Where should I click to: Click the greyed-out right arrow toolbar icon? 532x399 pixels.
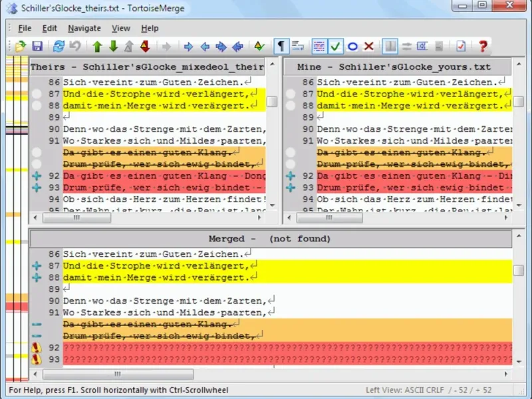(x=167, y=46)
